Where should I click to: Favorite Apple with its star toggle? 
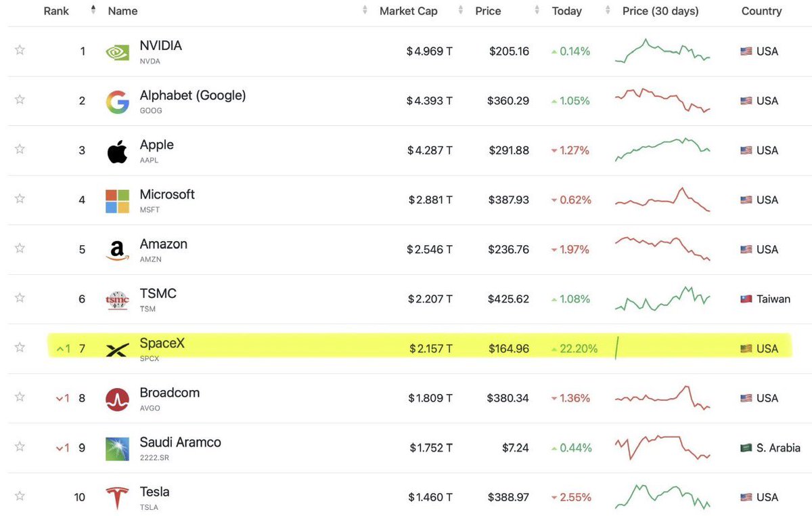tap(20, 149)
